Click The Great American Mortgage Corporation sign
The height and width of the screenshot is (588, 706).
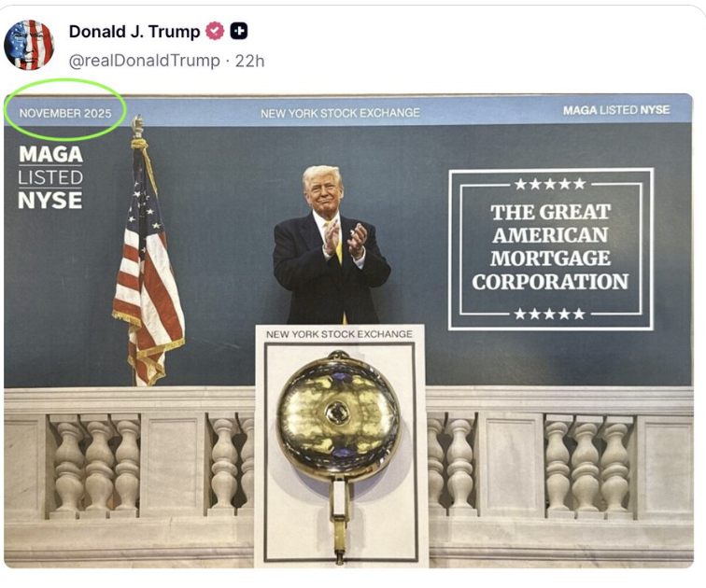(551, 249)
